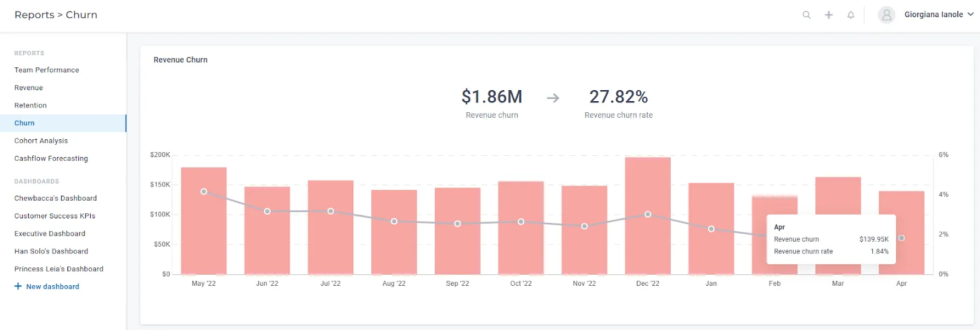
Task: Click the Oct '22 churn rate line point
Action: point(521,221)
